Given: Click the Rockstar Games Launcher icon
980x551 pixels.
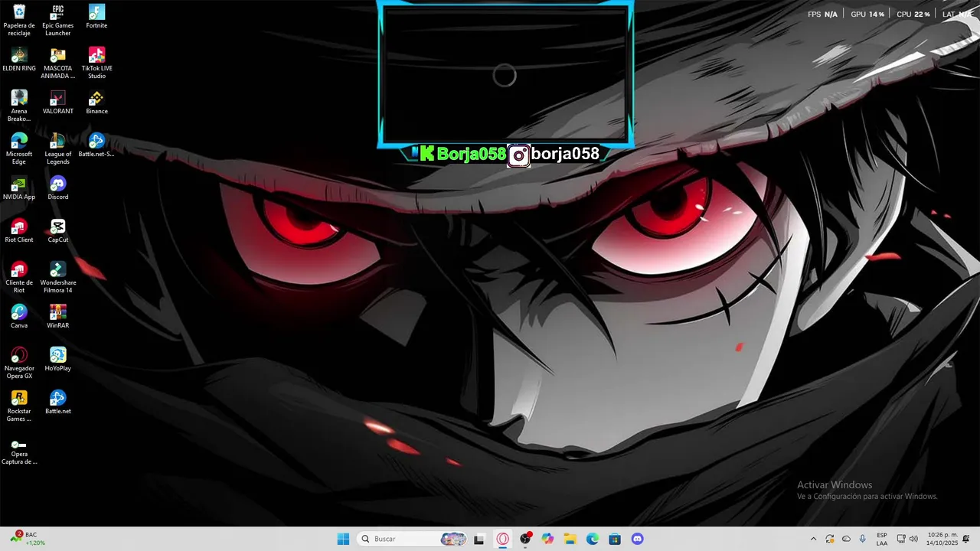Looking at the screenshot, I should click(x=19, y=406).
